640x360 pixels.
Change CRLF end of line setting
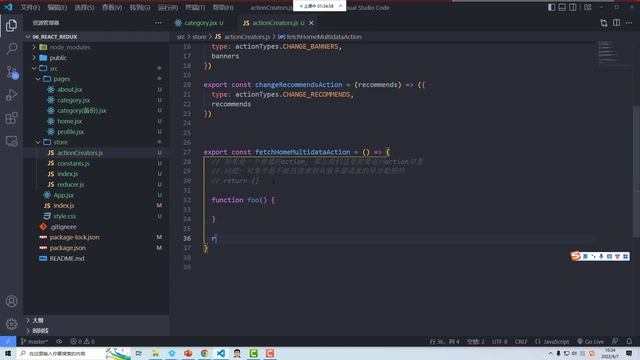click(521, 341)
